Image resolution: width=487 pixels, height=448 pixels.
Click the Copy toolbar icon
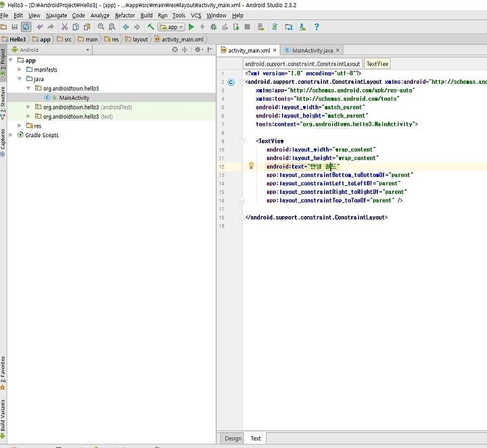[x=76, y=27]
